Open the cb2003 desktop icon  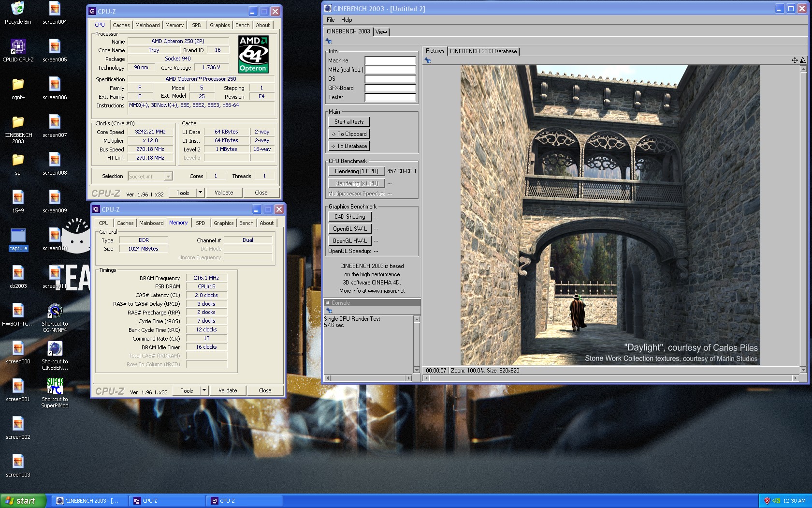click(18, 277)
